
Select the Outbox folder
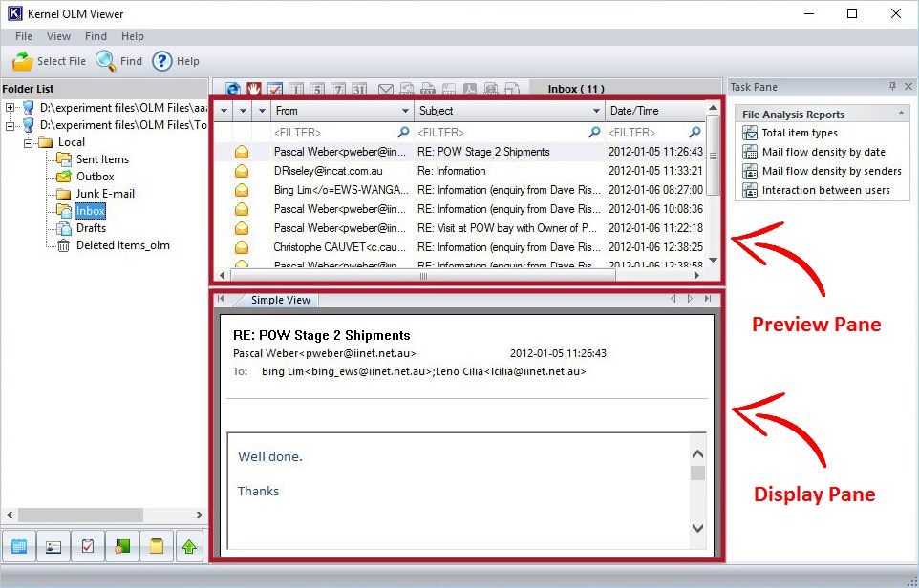95,177
